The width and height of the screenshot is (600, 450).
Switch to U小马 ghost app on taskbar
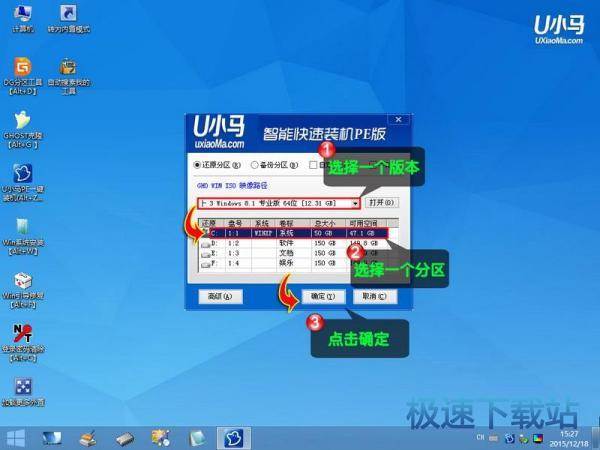[233, 439]
